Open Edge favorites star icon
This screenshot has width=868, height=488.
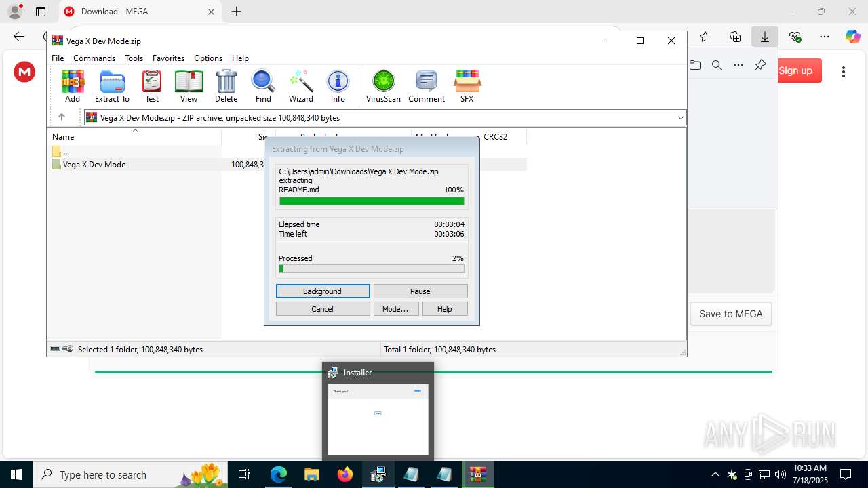click(705, 37)
